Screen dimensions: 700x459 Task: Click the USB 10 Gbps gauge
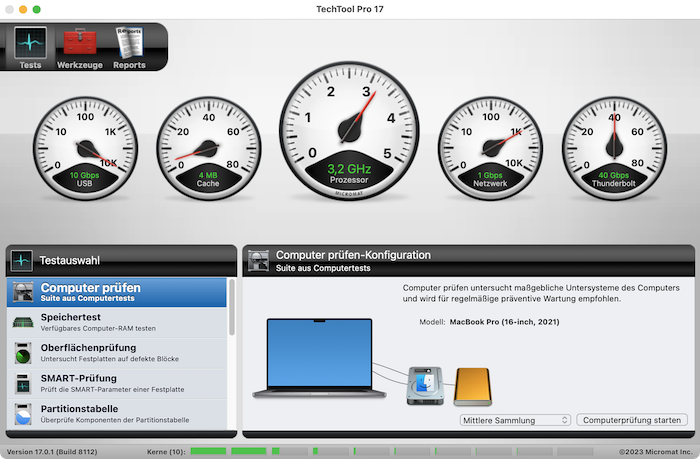pyautogui.click(x=85, y=148)
